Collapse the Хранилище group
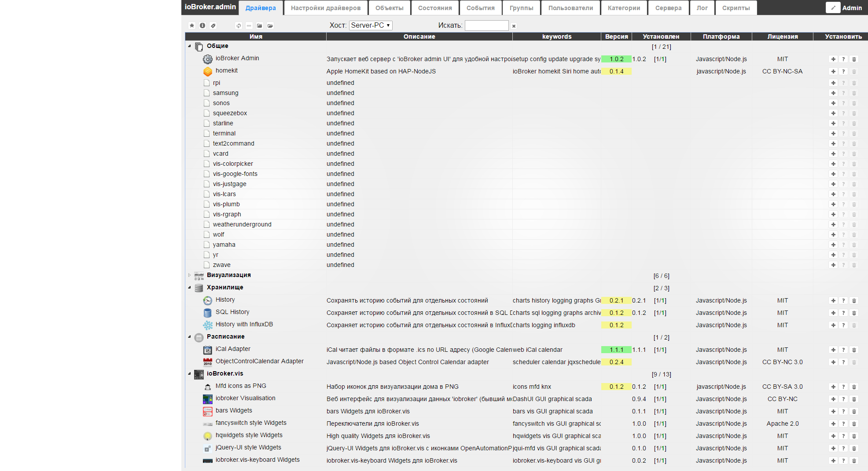The image size is (868, 471). 190,288
